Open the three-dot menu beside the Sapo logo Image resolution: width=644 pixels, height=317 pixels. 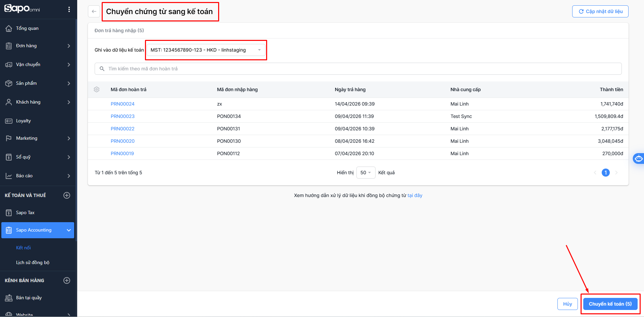pyautogui.click(x=69, y=9)
